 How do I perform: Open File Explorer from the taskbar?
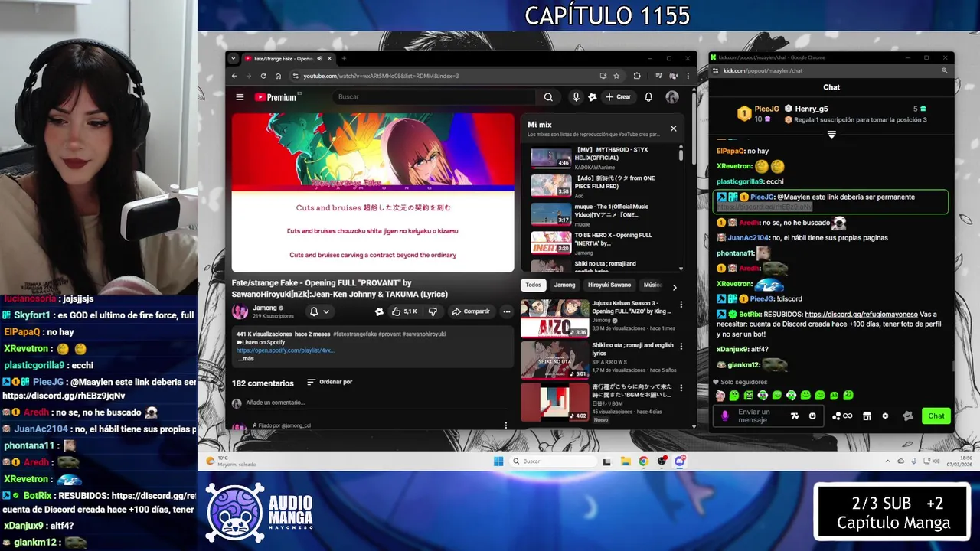(x=626, y=461)
